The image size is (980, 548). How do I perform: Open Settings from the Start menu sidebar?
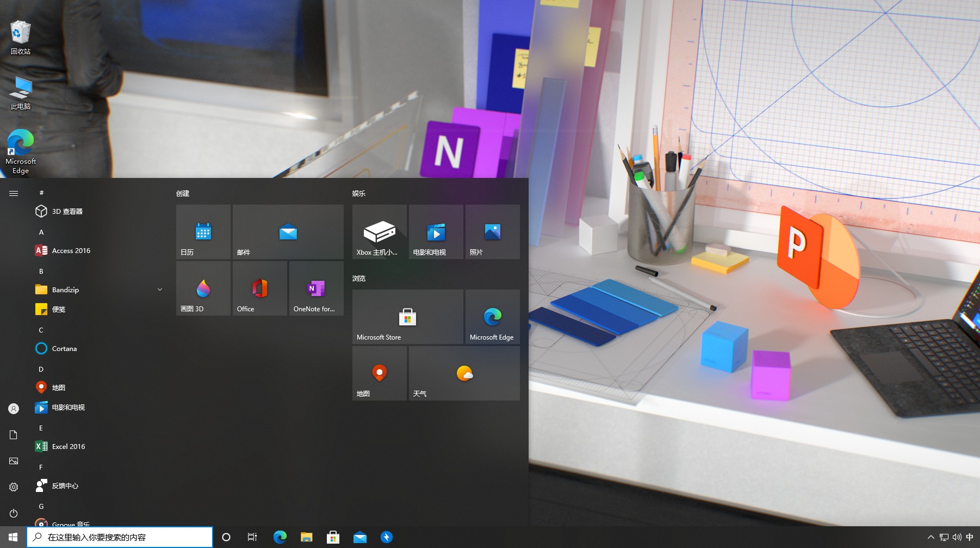click(13, 487)
